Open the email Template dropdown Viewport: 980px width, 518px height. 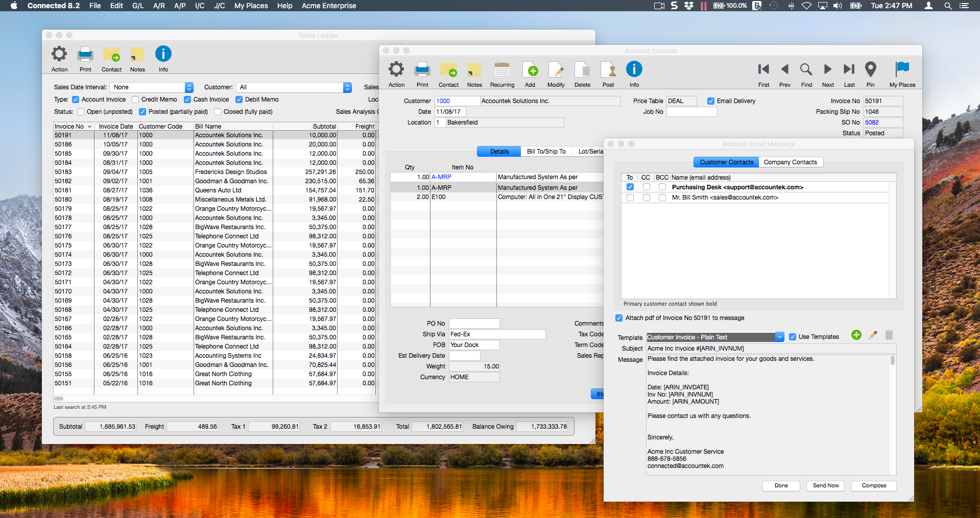pyautogui.click(x=779, y=337)
